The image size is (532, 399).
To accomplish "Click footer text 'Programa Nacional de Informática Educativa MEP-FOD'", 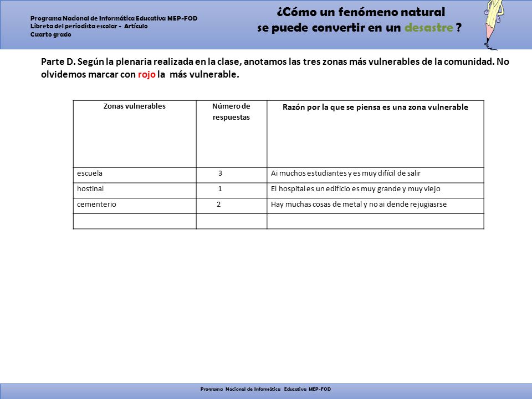I will [265, 389].
